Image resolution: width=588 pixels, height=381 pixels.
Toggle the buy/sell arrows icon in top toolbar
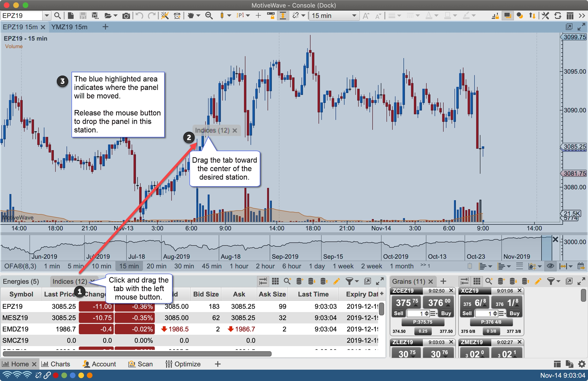click(532, 16)
